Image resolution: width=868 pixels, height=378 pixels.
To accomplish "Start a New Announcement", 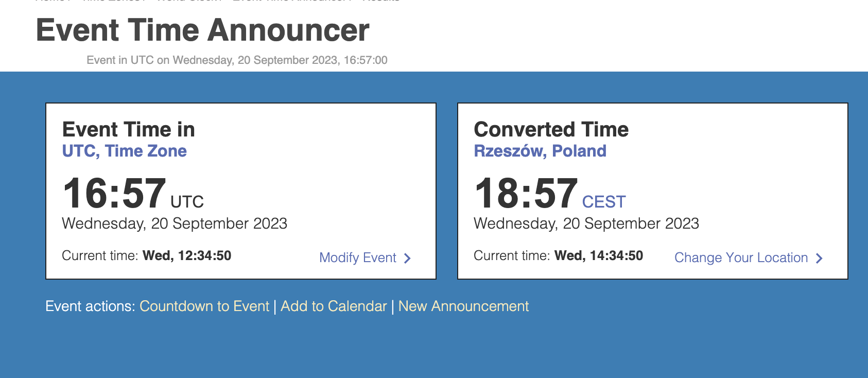I will click(463, 306).
